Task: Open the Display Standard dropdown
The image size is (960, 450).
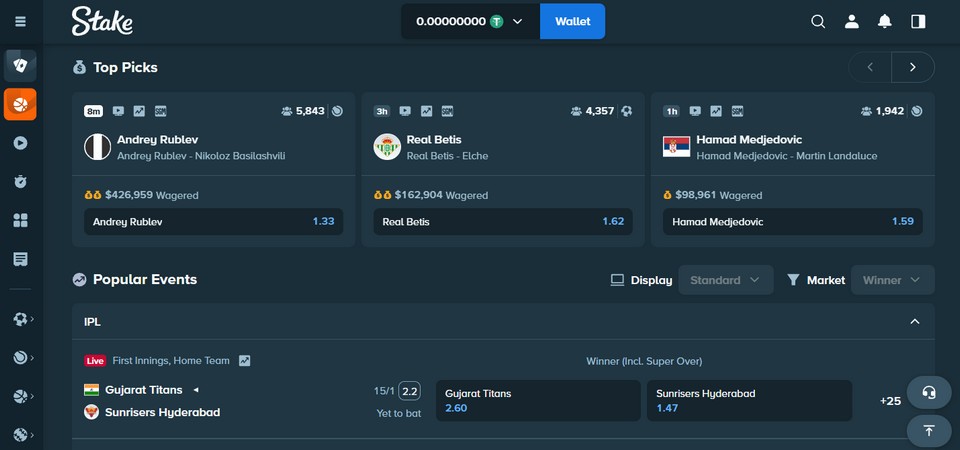Action: pos(726,280)
